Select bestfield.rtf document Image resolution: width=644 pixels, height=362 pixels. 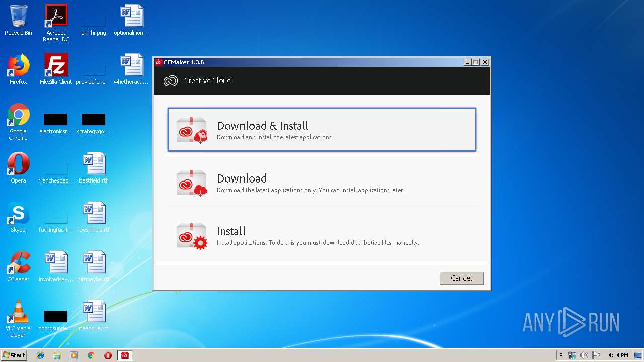point(94,168)
